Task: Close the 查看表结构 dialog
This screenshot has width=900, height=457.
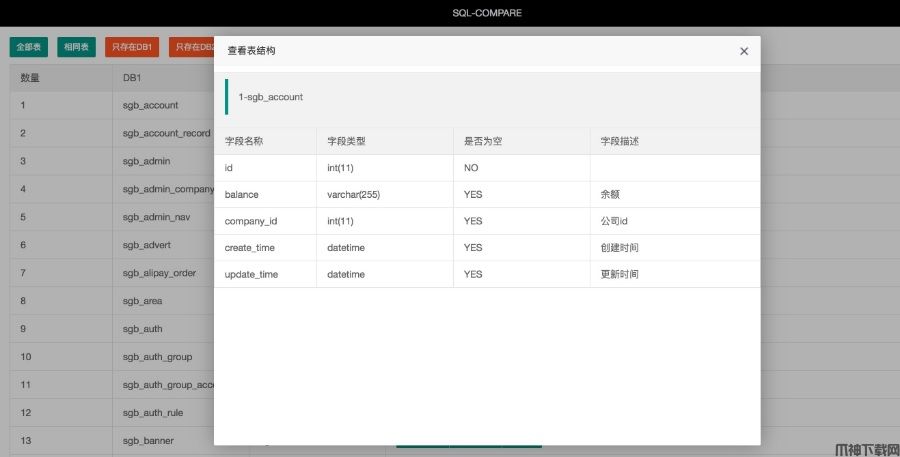Action: (743, 51)
